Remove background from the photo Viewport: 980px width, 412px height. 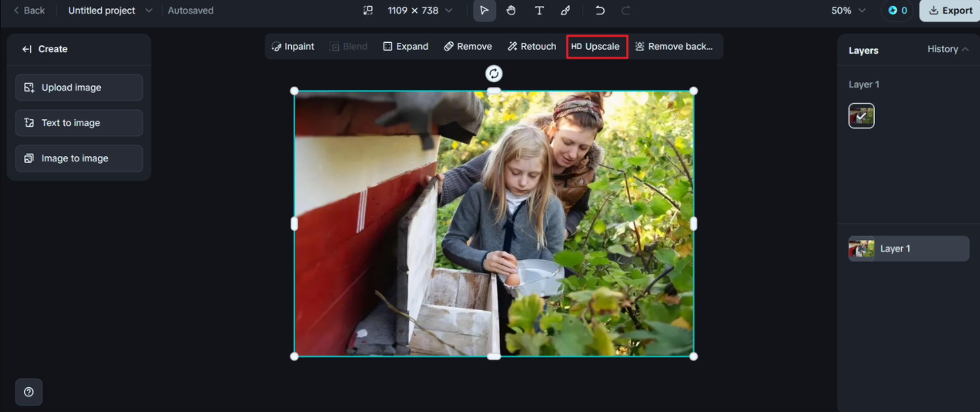tap(675, 46)
